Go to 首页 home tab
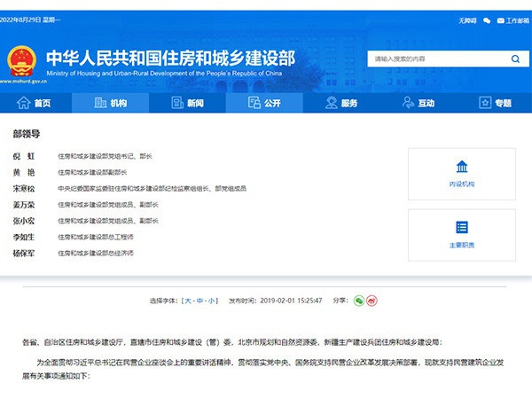Viewport: 532px width, 399px height. pyautogui.click(x=34, y=103)
